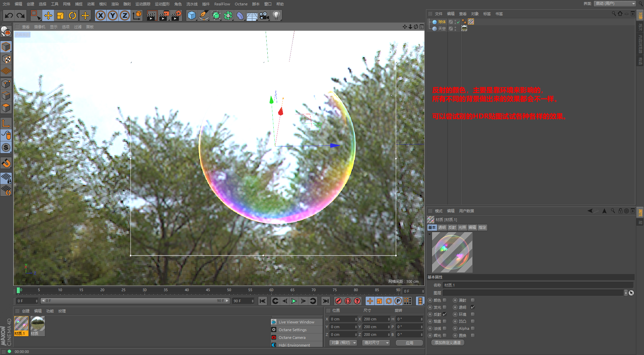Viewport: 644px width, 355px height.
Task: Click Go to End playback button
Action: coord(325,301)
